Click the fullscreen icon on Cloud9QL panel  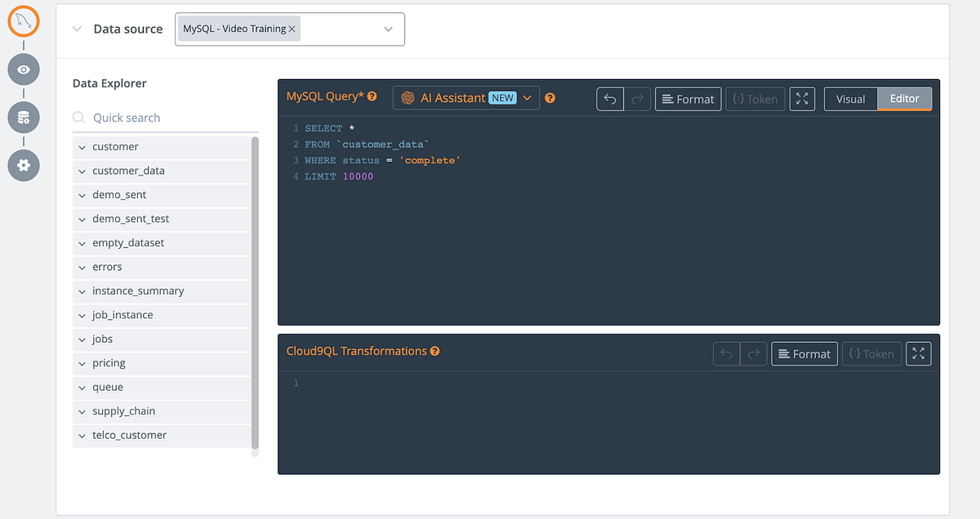coord(918,353)
